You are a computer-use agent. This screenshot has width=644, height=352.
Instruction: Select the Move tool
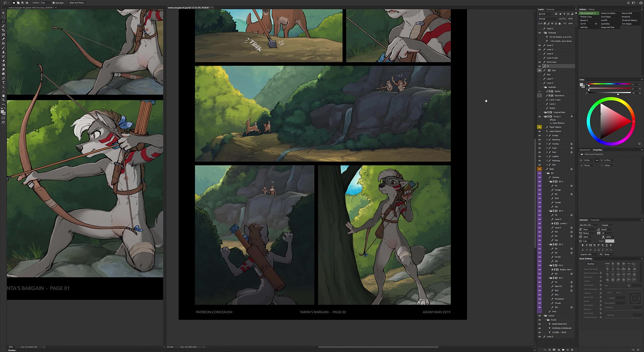(x=3, y=13)
